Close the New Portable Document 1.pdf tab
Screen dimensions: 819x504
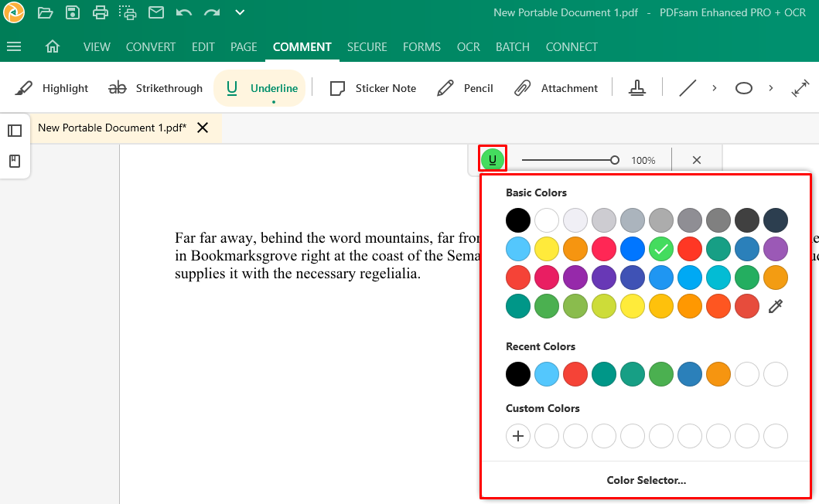[203, 128]
